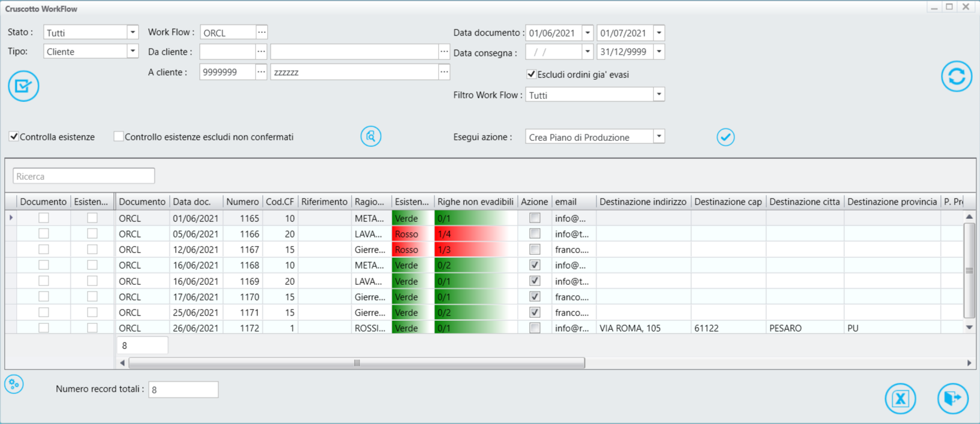980x424 pixels.
Task: Confirm action with the round checkmark icon
Action: (725, 137)
